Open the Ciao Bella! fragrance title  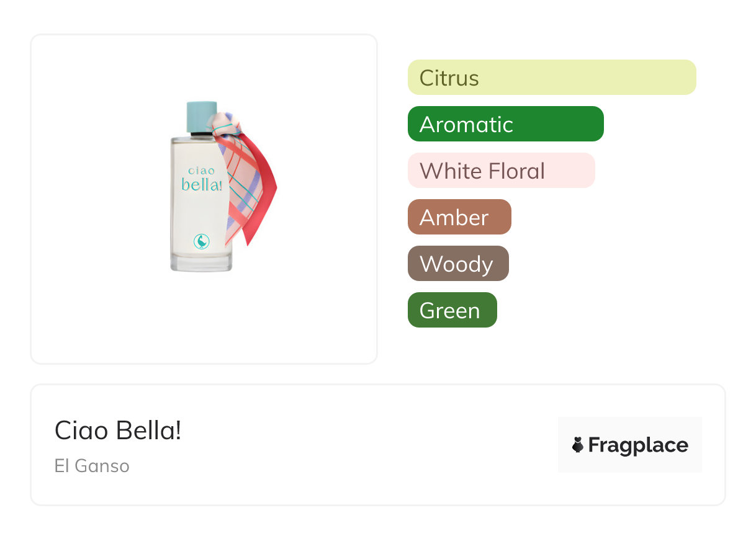118,430
